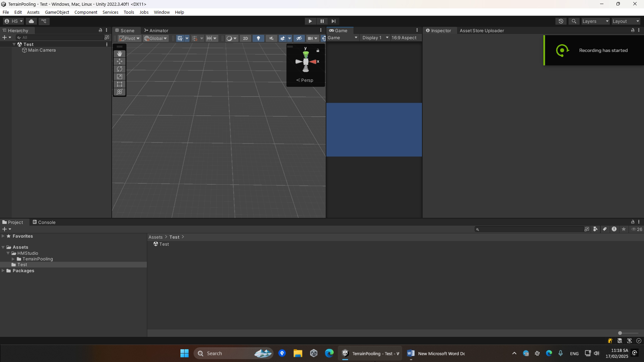The height and width of the screenshot is (362, 644).
Task: Collapse the Test scene in Hierarchy
Action: 14,44
